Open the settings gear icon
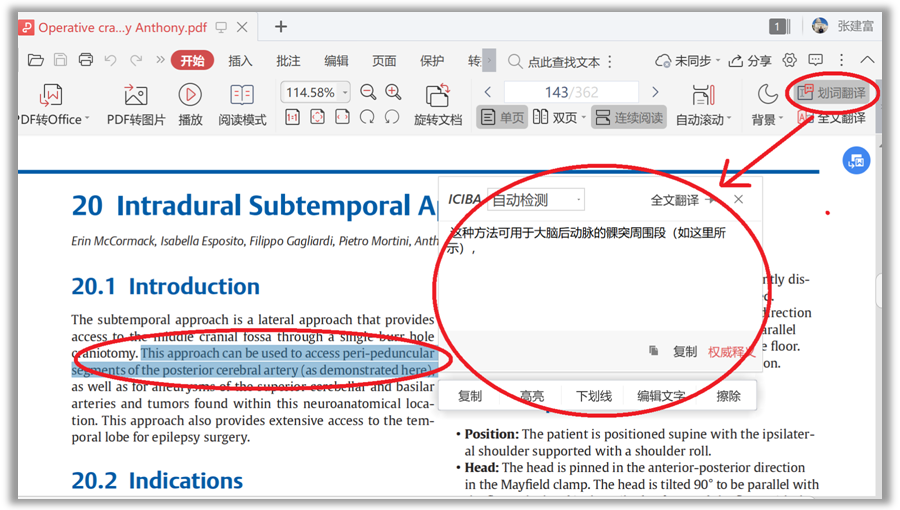The height and width of the screenshot is (510, 900). (790, 61)
